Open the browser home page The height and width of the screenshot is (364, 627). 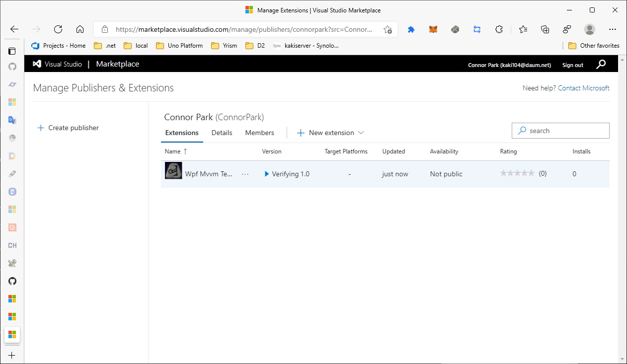click(80, 29)
